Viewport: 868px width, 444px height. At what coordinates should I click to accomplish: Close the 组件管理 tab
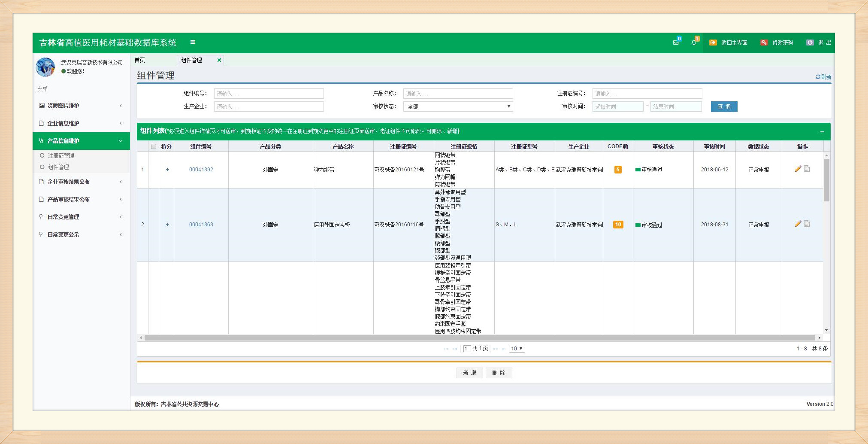pyautogui.click(x=219, y=60)
